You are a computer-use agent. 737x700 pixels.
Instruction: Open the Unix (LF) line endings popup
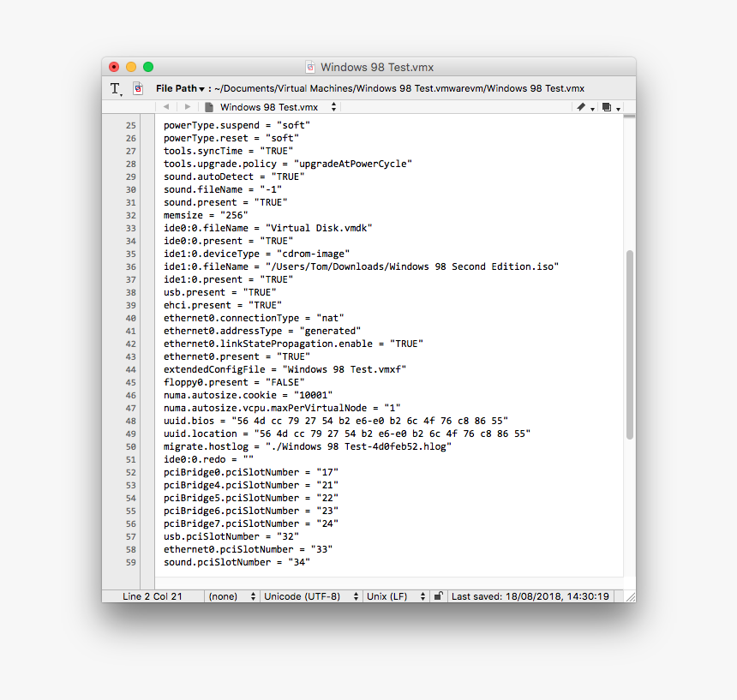(396, 596)
